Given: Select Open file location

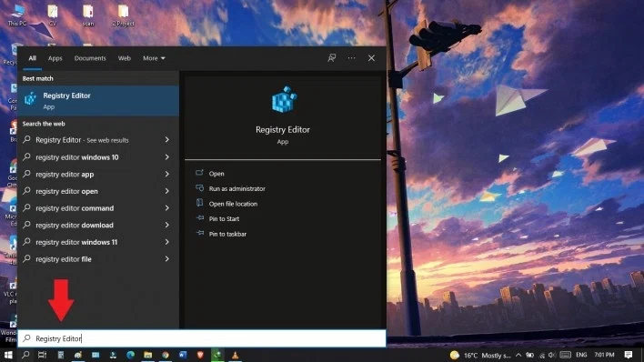Looking at the screenshot, I should click(x=233, y=204).
